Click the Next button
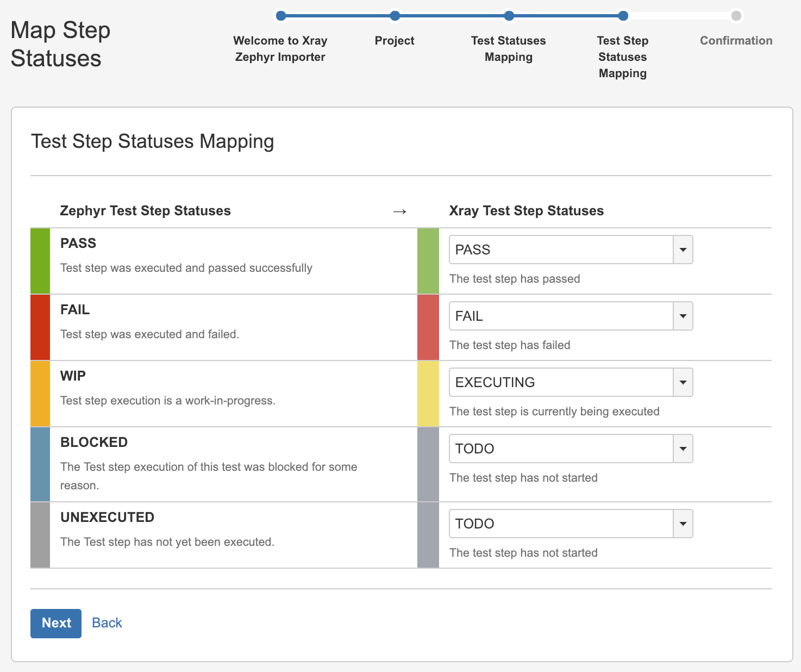 point(56,623)
